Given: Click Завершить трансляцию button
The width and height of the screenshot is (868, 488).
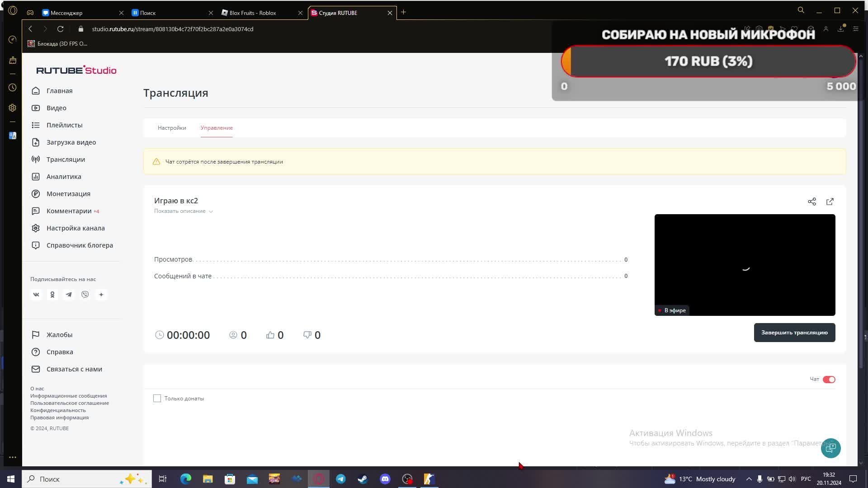Looking at the screenshot, I should [x=794, y=333].
